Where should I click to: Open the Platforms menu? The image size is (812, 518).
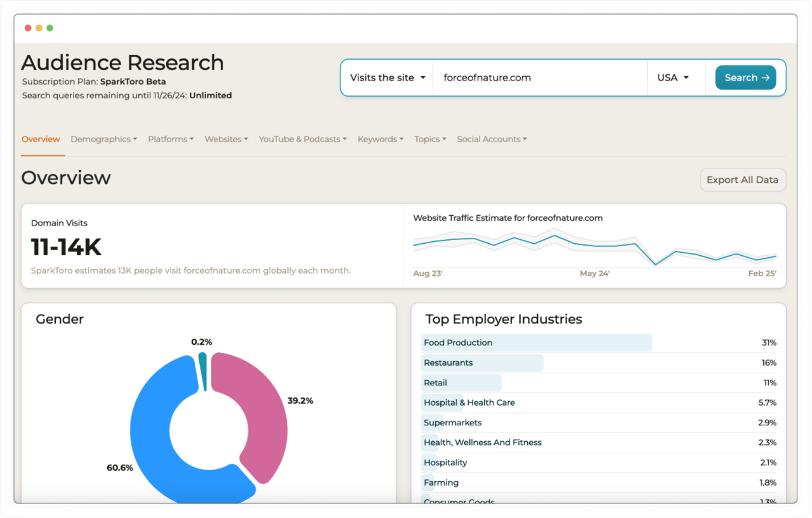tap(171, 139)
